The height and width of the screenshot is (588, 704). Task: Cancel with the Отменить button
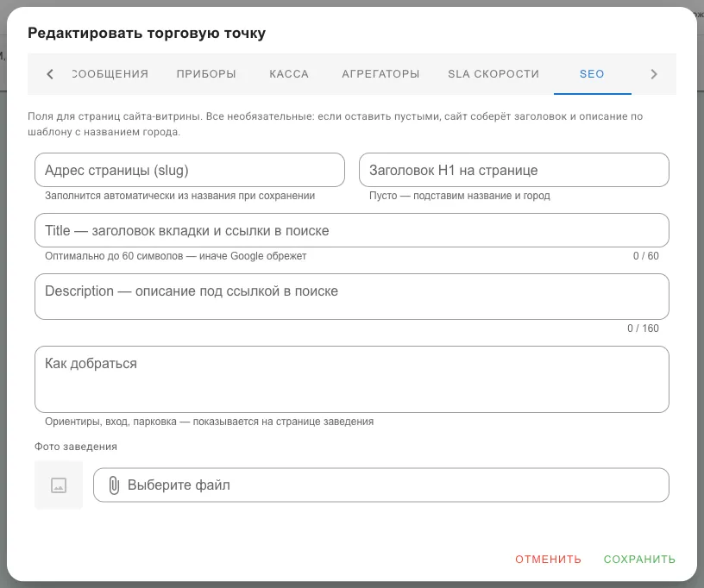click(x=548, y=560)
